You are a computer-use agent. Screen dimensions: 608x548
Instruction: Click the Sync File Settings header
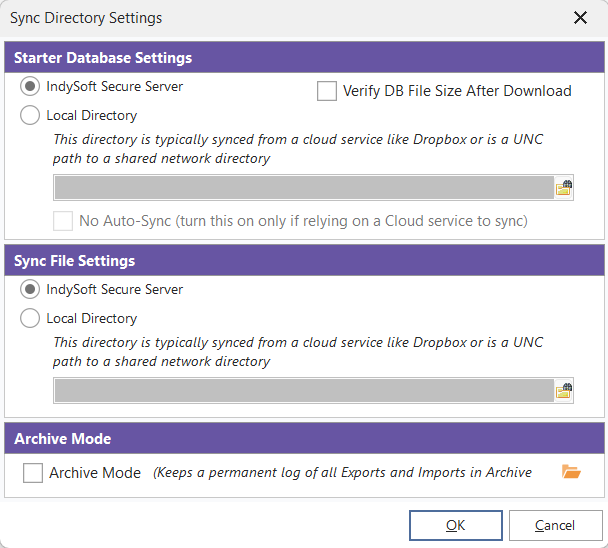point(75,261)
